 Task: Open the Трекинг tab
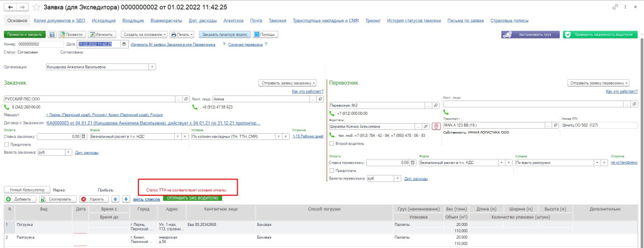(373, 21)
